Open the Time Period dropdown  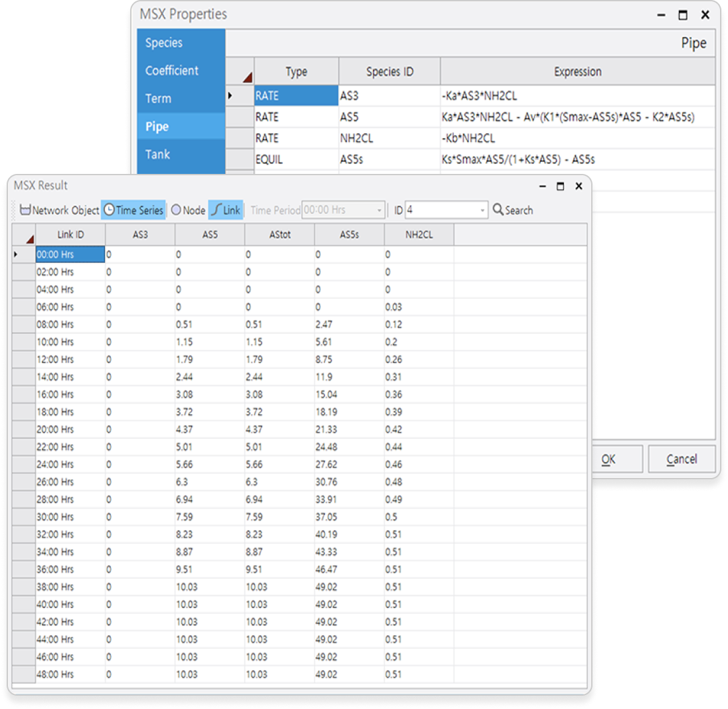point(380,210)
